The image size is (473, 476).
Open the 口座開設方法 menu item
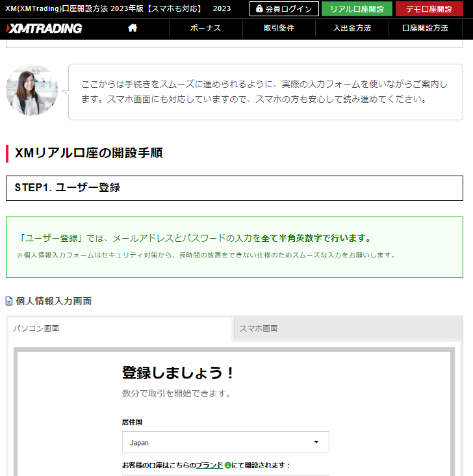pos(425,28)
